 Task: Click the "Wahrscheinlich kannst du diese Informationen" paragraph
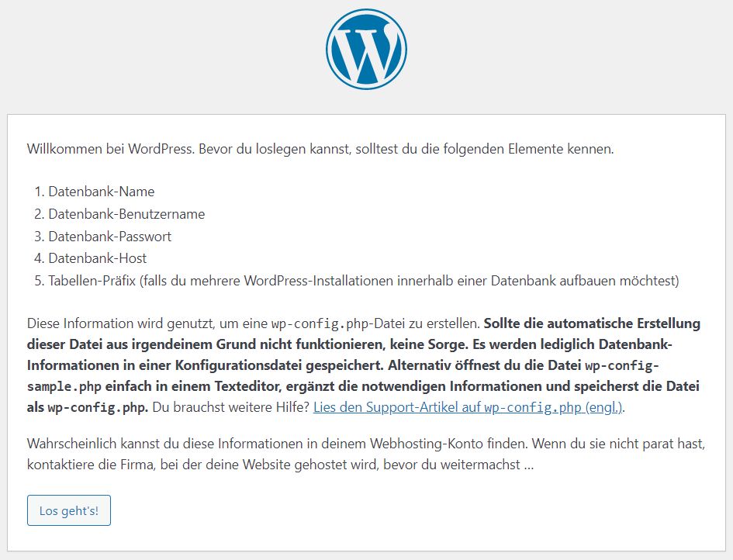366,454
